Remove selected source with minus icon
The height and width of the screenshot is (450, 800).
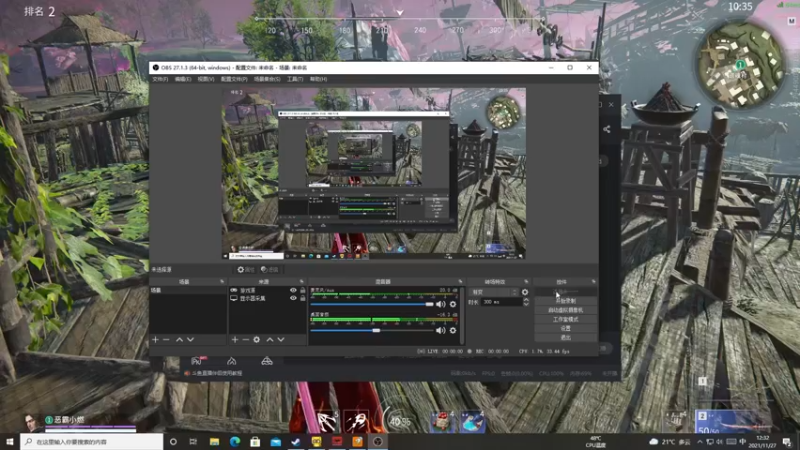tap(245, 340)
